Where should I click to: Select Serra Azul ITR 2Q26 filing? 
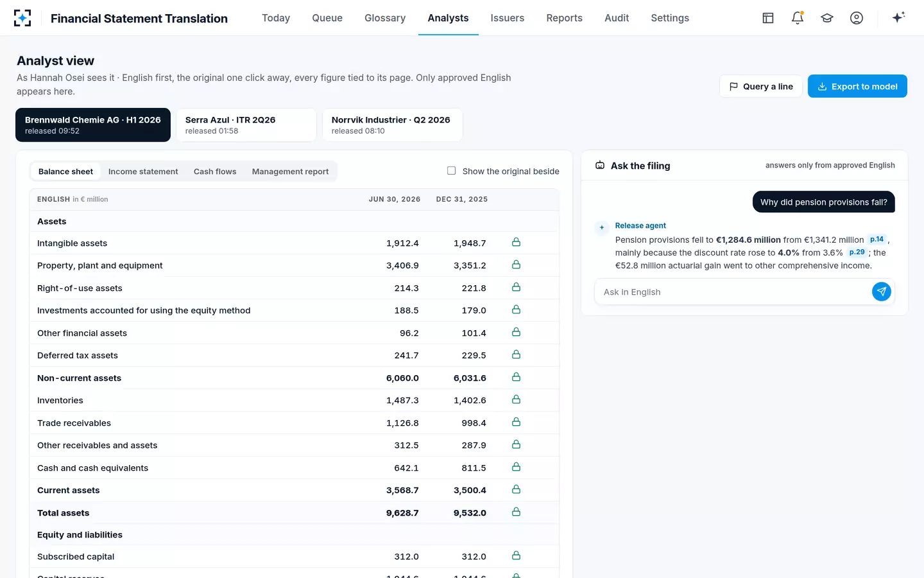pyautogui.click(x=246, y=125)
